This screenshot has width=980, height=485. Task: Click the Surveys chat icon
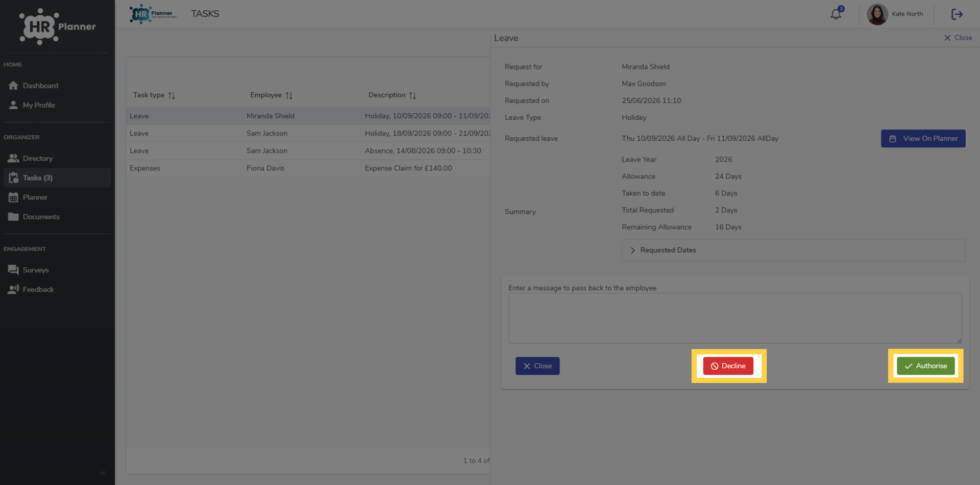coord(13,270)
